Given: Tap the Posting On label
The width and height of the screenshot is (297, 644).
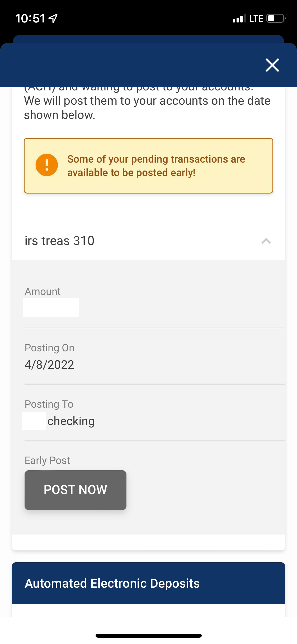Looking at the screenshot, I should click(x=49, y=348).
